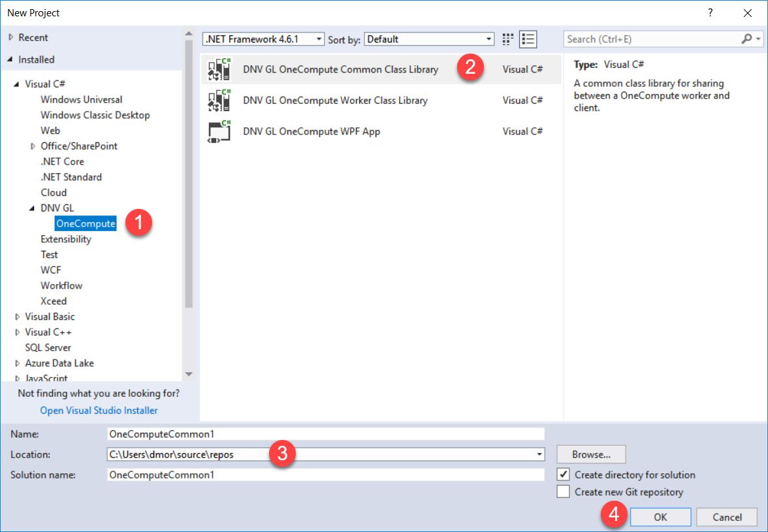The height and width of the screenshot is (532, 768).
Task: Expand the Visual C++ node
Action: pyautogui.click(x=16, y=332)
